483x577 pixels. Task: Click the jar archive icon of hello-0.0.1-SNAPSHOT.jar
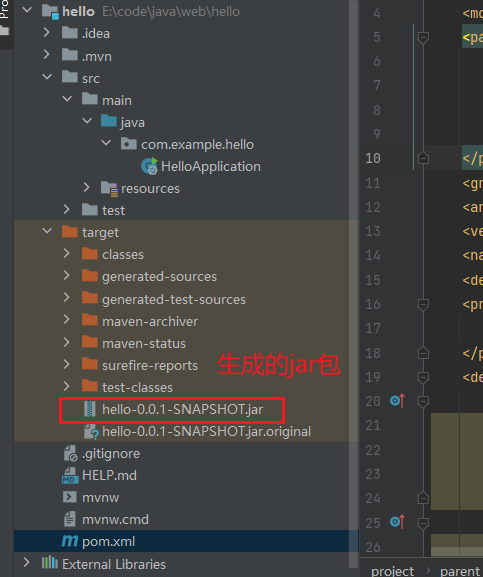pyautogui.click(x=90, y=409)
